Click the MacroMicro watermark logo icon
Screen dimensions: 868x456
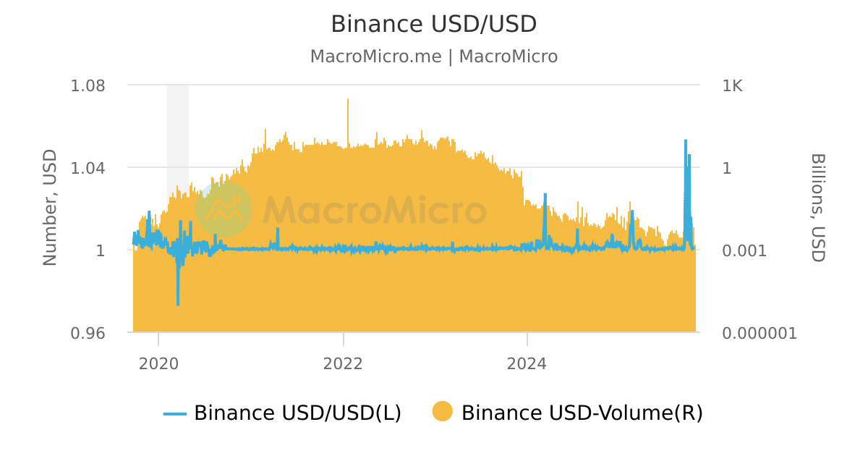224,209
